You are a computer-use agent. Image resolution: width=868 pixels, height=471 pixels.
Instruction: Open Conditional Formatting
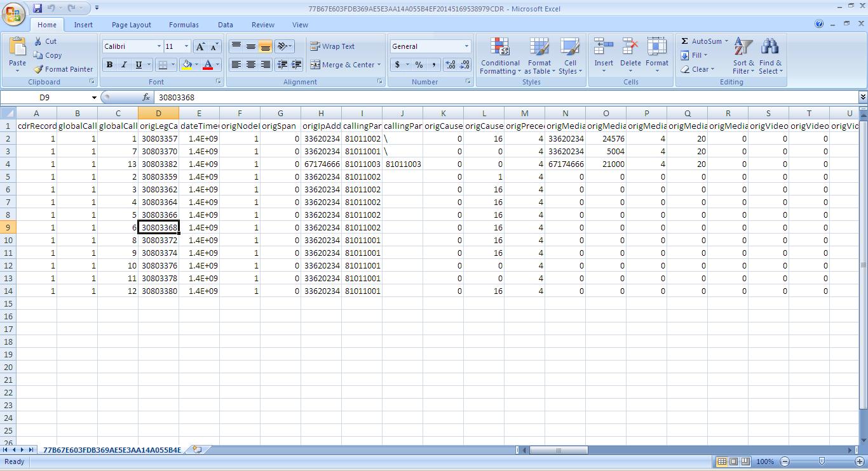click(x=500, y=56)
